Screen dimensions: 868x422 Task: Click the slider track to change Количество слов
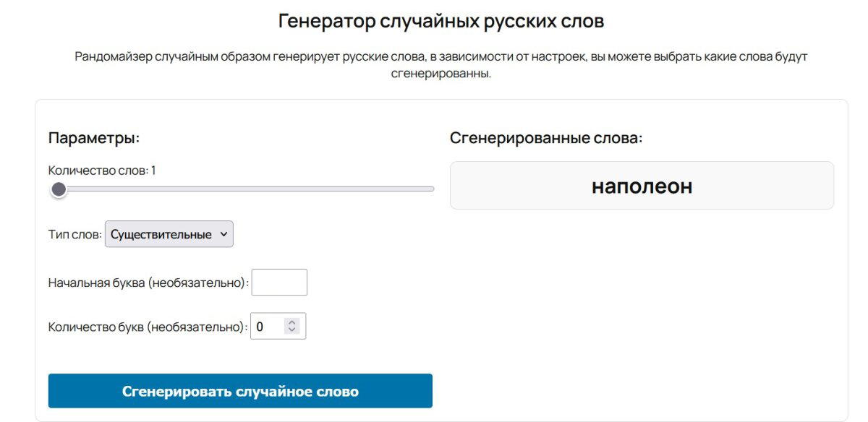tap(253, 189)
